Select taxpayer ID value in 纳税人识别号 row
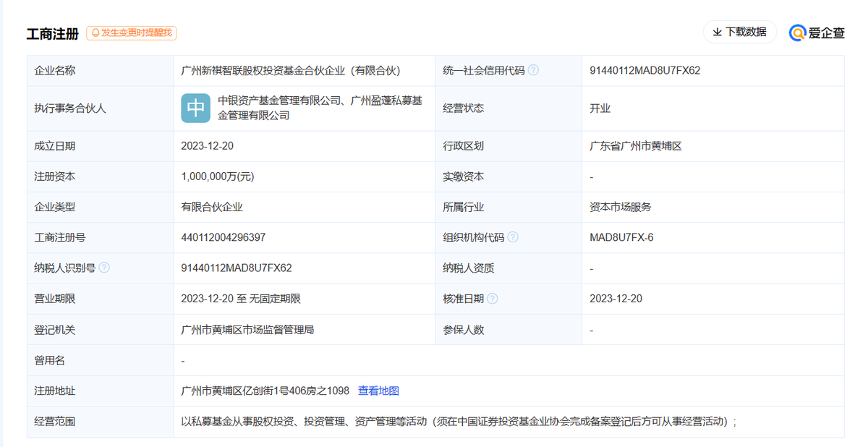Viewport: 868px width, 447px height. click(x=237, y=268)
